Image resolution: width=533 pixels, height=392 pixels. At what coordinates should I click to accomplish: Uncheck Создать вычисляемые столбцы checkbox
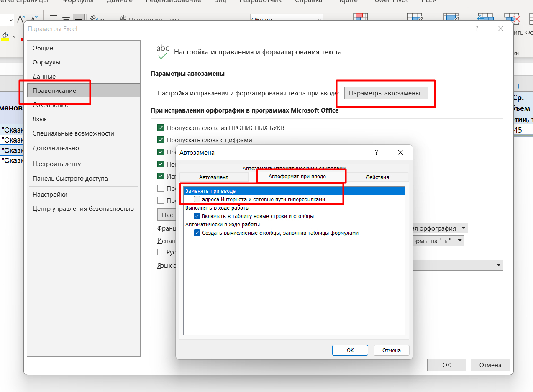(197, 233)
